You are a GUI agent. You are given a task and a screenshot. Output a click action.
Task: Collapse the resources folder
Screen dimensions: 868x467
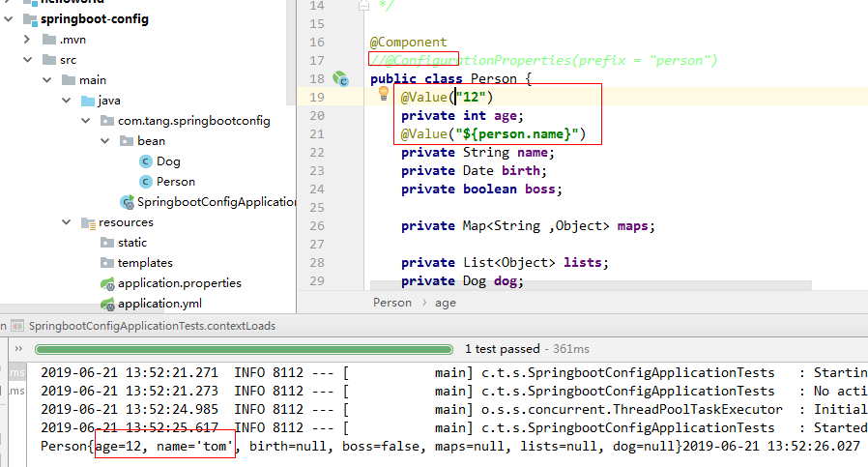67,222
